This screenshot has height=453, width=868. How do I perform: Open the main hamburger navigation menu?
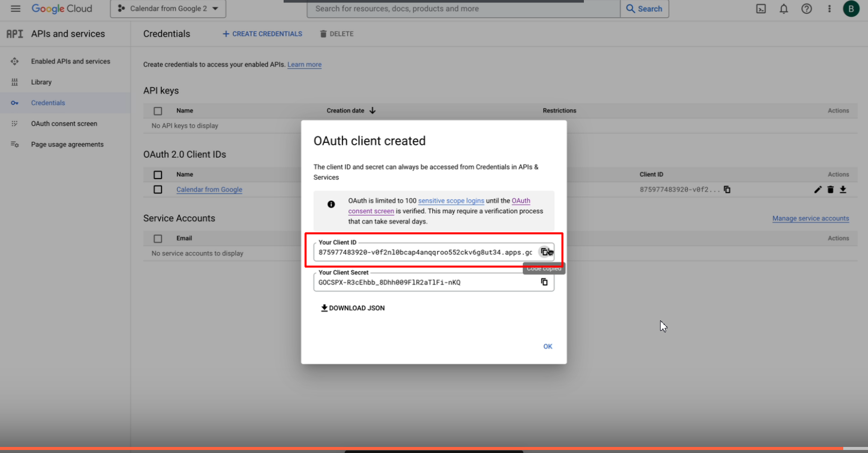15,9
